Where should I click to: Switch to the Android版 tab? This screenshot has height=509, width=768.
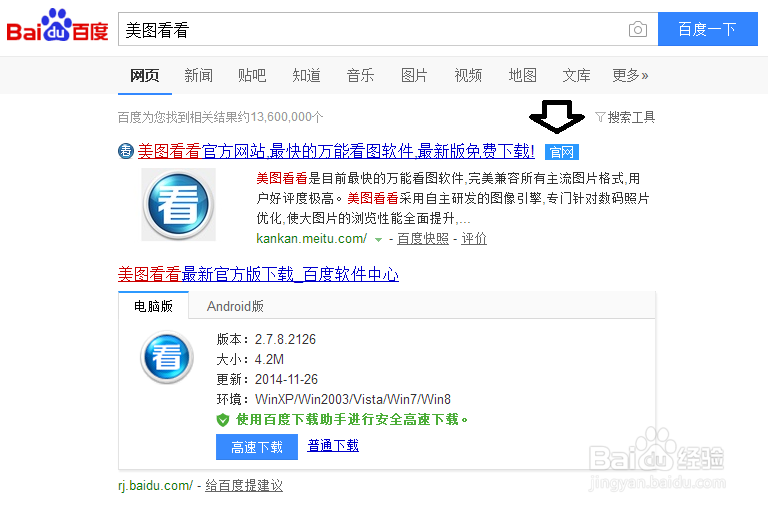coord(235,306)
